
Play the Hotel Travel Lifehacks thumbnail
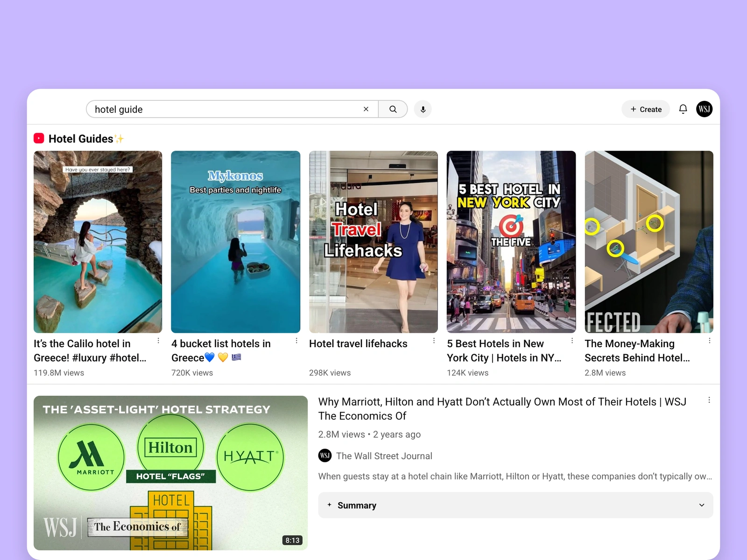(x=373, y=242)
